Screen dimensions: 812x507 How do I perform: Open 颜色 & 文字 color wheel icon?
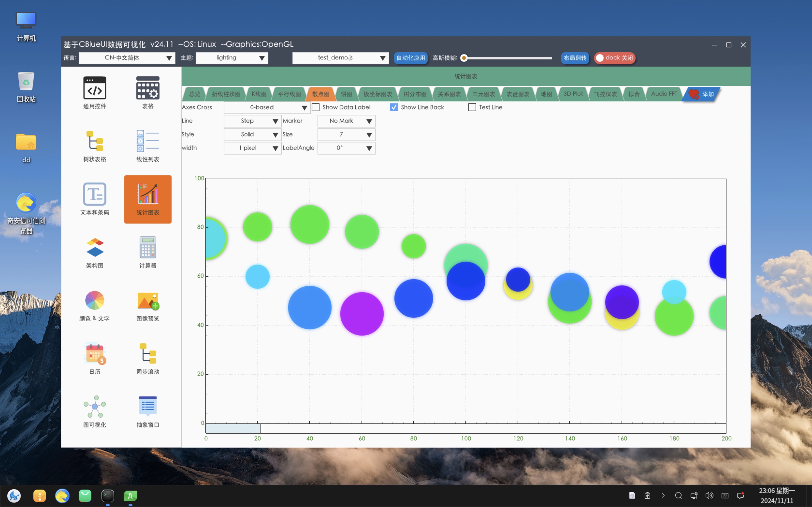coord(95,300)
